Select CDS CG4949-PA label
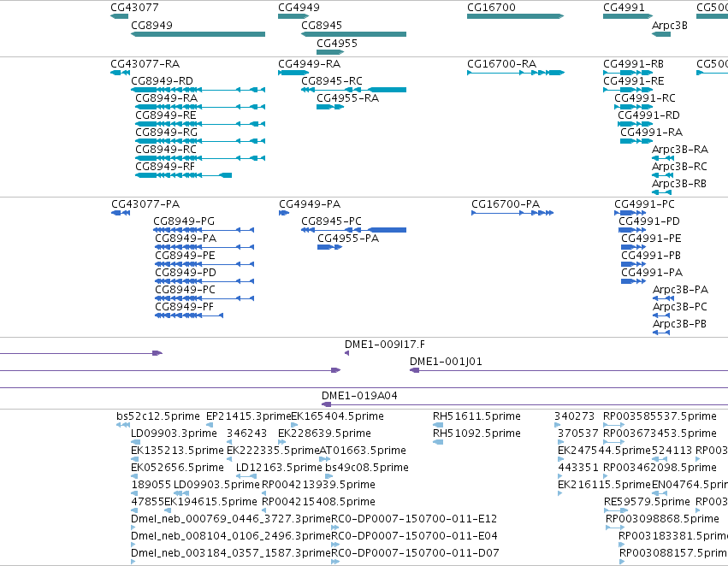 (x=310, y=204)
